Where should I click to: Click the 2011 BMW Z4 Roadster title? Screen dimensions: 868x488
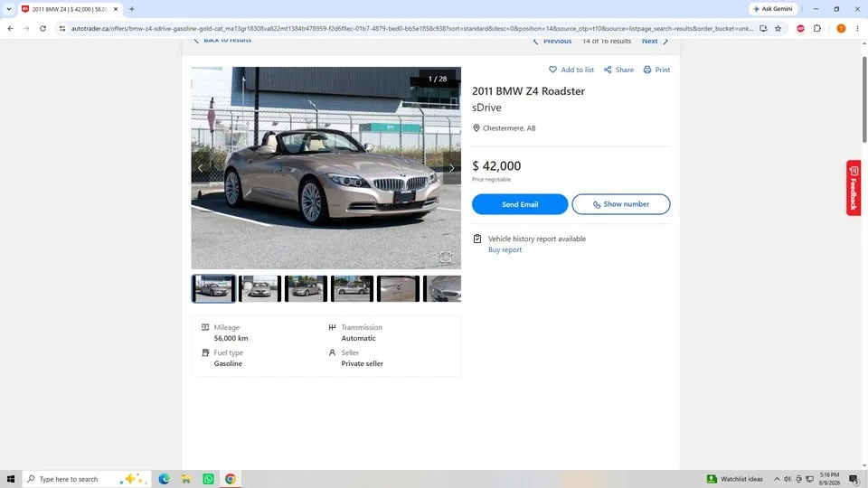tap(528, 91)
